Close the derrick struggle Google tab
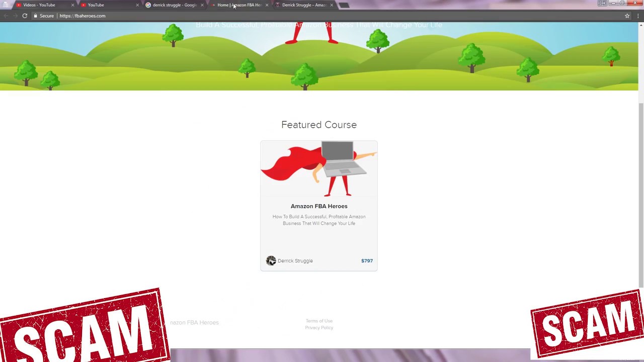Screen dimensions: 644x362 [202, 5]
